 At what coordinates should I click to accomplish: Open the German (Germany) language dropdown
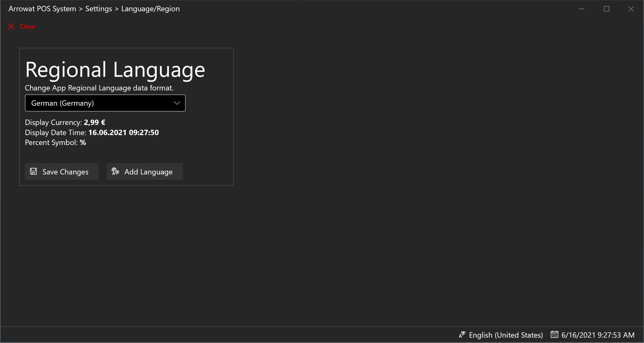tap(105, 103)
